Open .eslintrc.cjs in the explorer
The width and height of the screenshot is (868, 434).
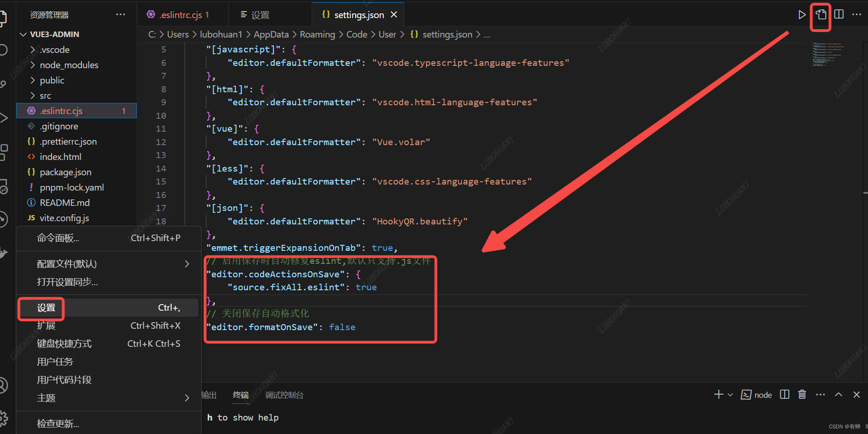click(x=76, y=111)
